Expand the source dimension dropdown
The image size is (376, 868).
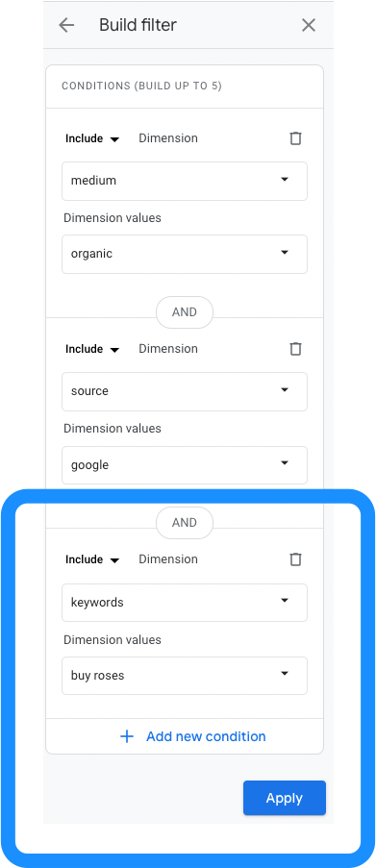(185, 391)
